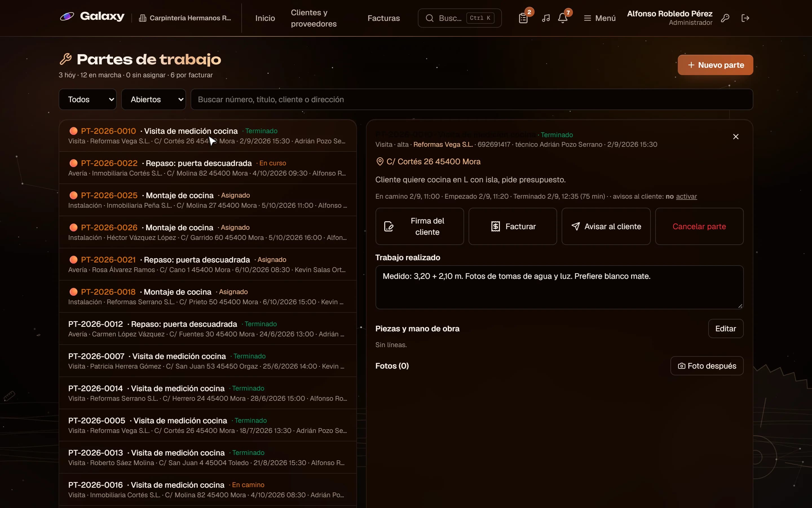812x508 pixels.
Task: Click the location pin icon by C/ Cortés 26
Action: (379, 162)
